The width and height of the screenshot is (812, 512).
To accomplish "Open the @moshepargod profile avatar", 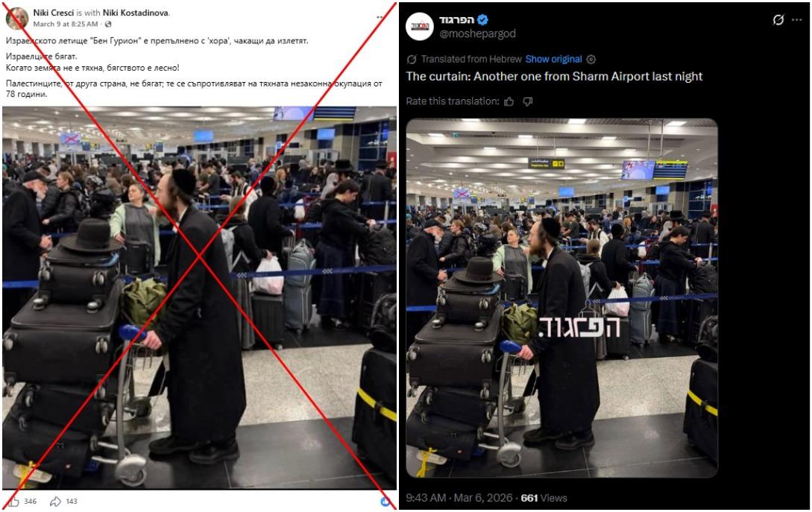I will point(420,26).
